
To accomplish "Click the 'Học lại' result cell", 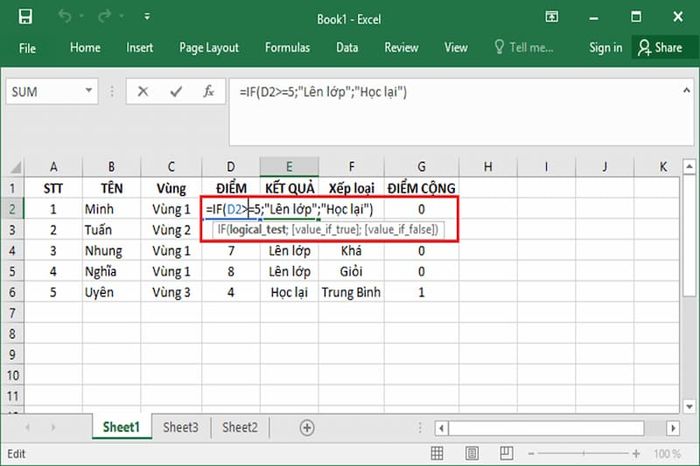I will click(289, 292).
